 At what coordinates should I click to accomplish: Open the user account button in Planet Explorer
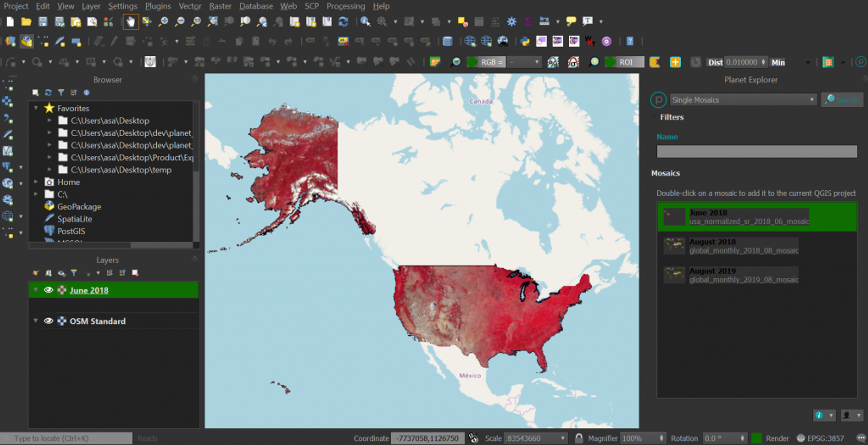(x=851, y=415)
